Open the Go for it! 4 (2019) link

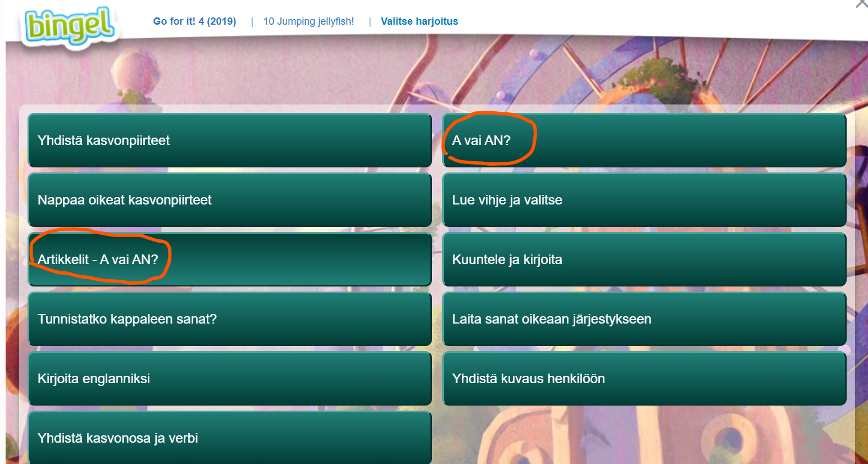194,21
